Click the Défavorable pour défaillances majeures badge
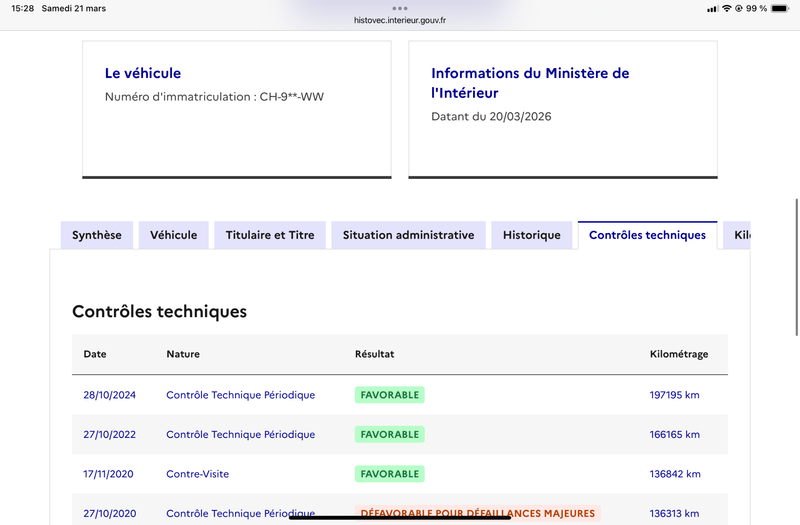This screenshot has height=525, width=800. point(476,513)
